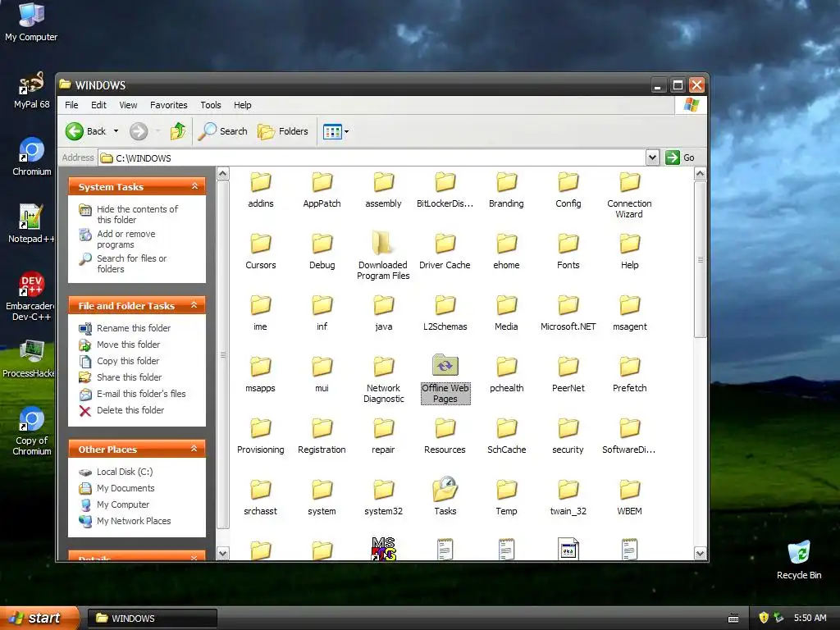
Task: Go up one folder level
Action: pyautogui.click(x=178, y=131)
